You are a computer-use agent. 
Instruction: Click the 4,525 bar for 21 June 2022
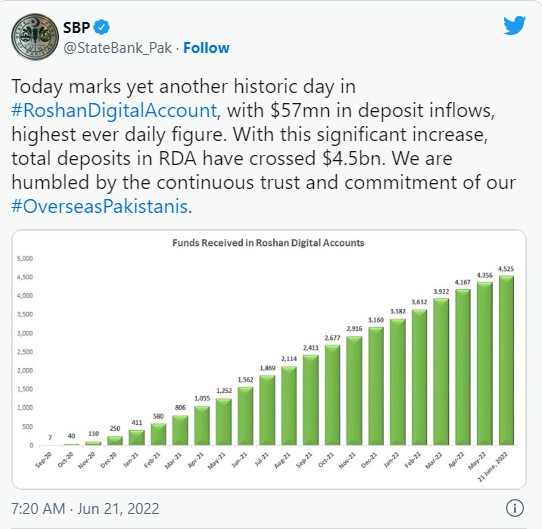pyautogui.click(x=506, y=360)
